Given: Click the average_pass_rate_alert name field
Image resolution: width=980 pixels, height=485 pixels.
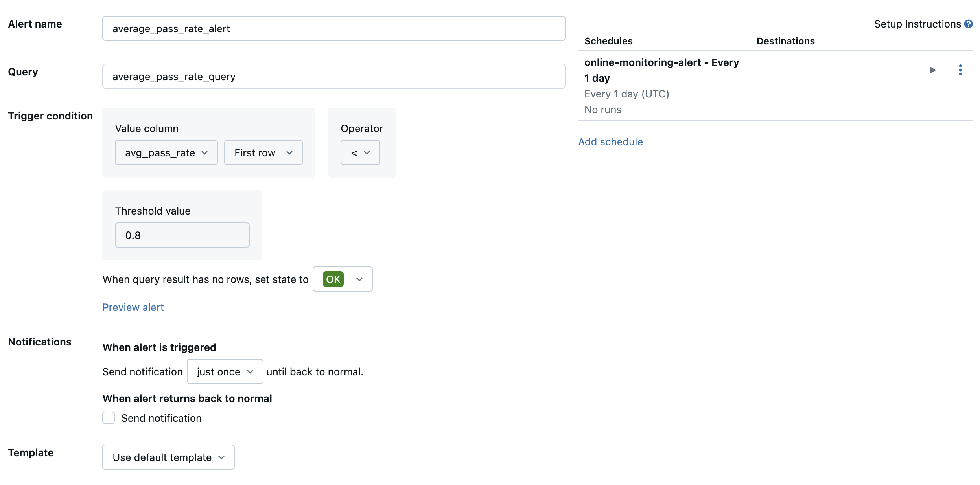Looking at the screenshot, I should click(x=334, y=28).
